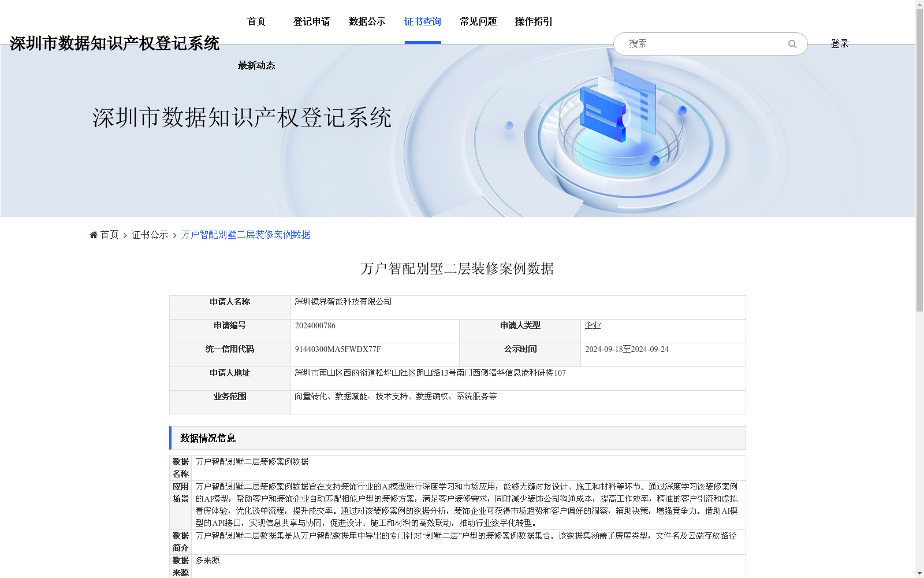Click business scope text 向量转化、数据赋能

tap(396, 397)
